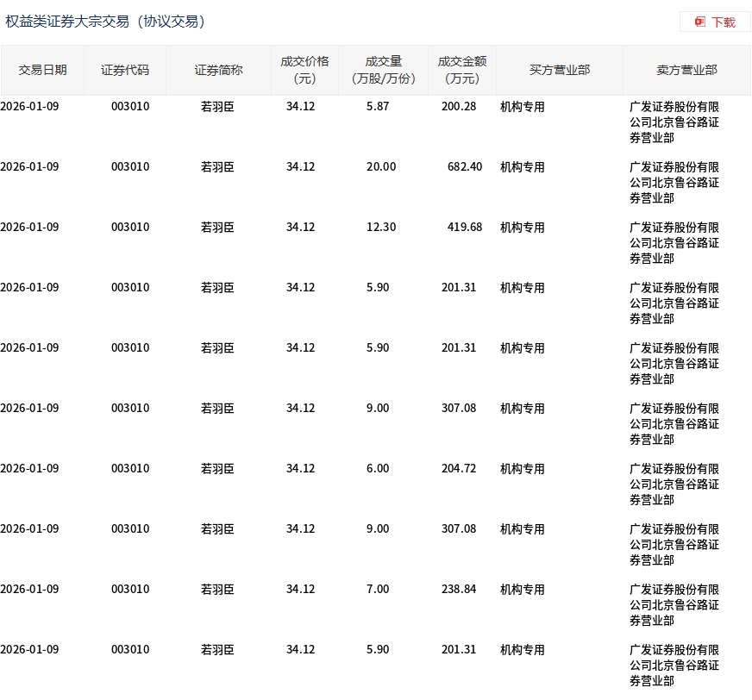This screenshot has height=700, width=752.
Task: Click code 003010 in the 6.00 volume row
Action: click(x=130, y=468)
